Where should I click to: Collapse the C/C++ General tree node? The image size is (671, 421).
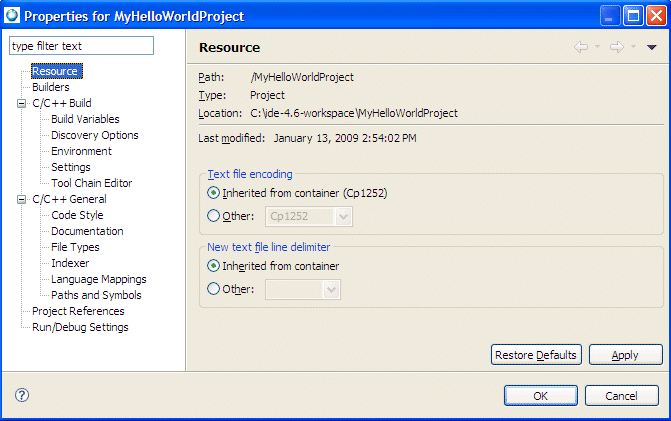click(22, 199)
